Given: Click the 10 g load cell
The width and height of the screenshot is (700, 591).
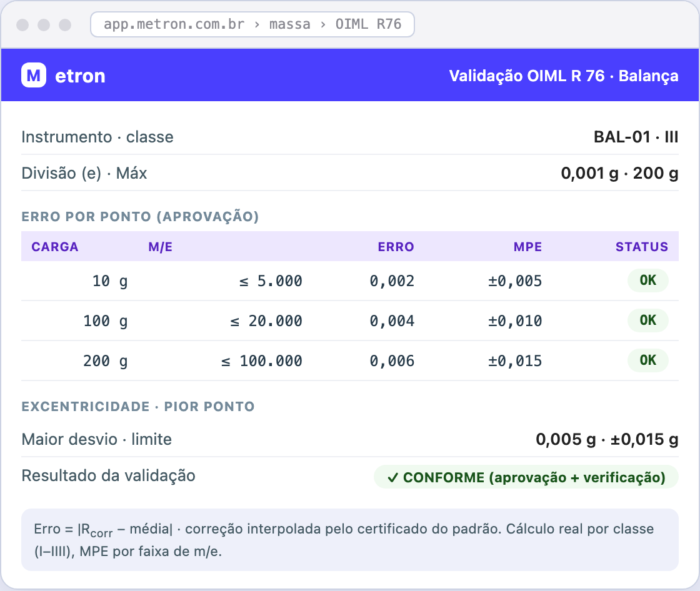Looking at the screenshot, I should tap(110, 281).
